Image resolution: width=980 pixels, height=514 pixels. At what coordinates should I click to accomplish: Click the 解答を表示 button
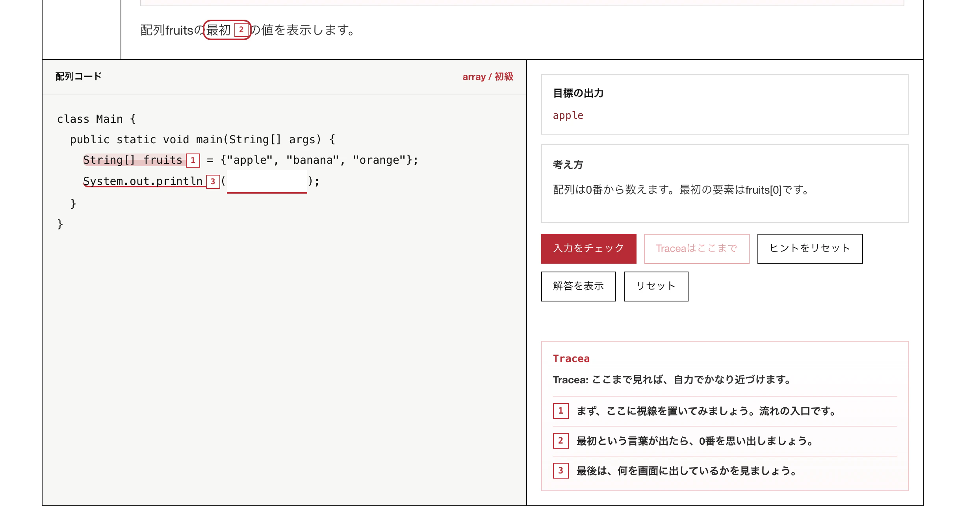click(x=578, y=286)
